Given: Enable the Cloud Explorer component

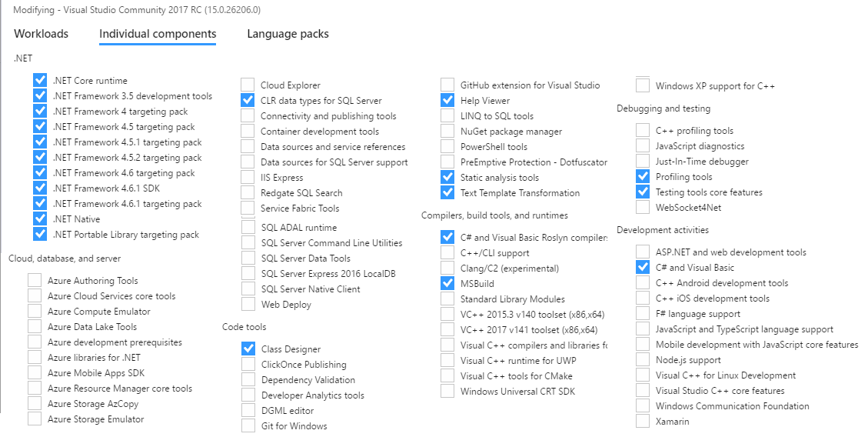Looking at the screenshot, I should point(248,85).
